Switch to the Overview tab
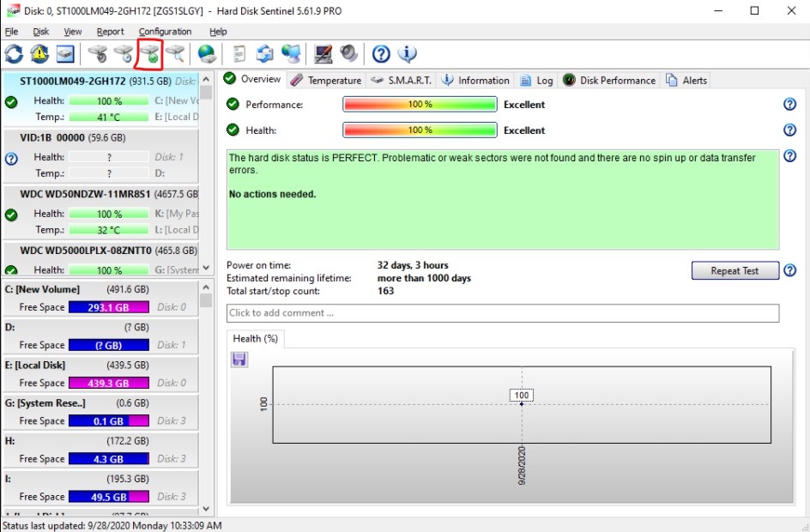The image size is (810, 532). (x=252, y=79)
